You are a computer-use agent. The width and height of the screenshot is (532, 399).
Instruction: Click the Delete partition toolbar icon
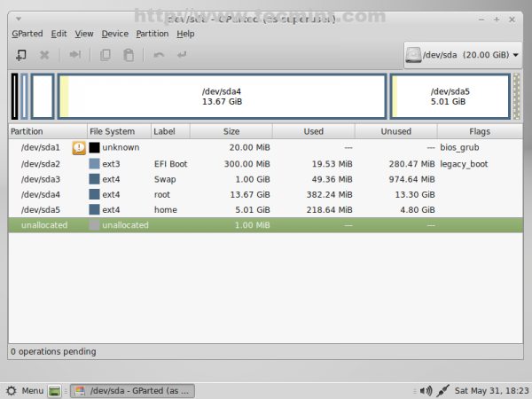44,55
